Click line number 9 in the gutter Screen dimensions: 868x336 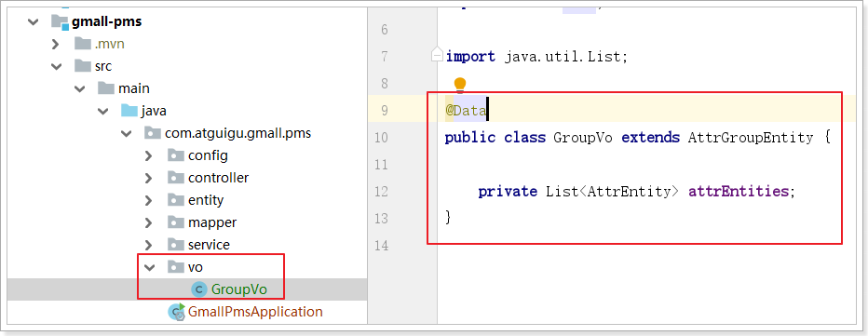(x=385, y=111)
